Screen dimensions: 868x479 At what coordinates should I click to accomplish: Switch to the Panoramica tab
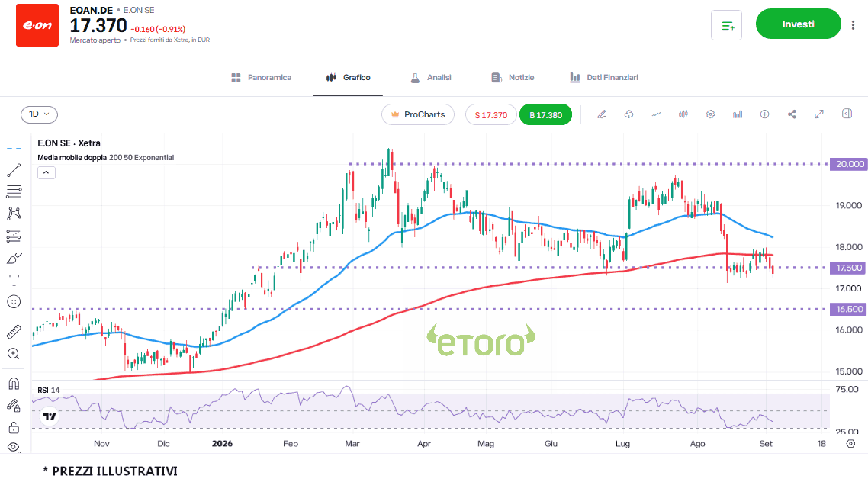click(x=262, y=78)
